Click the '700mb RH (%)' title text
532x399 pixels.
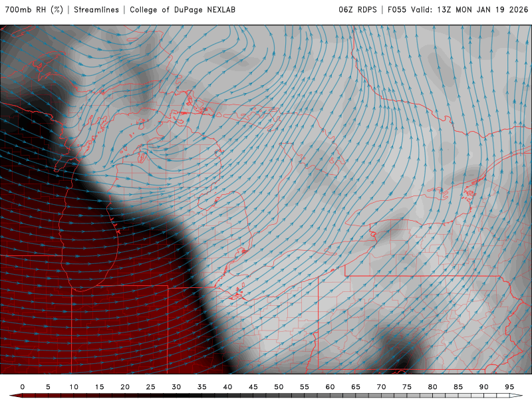pyautogui.click(x=35, y=9)
